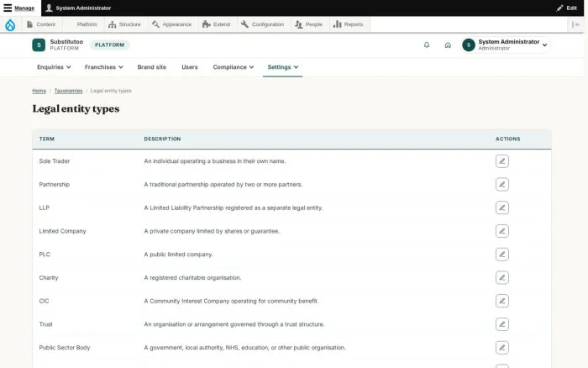Toggle toolbar orientation icon
Screen dimensions: 588x368
(x=575, y=24)
